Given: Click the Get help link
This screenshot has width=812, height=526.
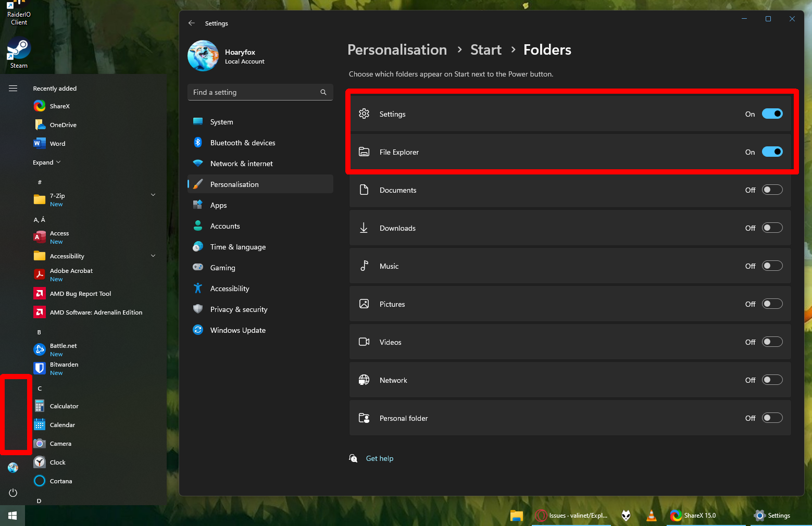Looking at the screenshot, I should point(379,458).
